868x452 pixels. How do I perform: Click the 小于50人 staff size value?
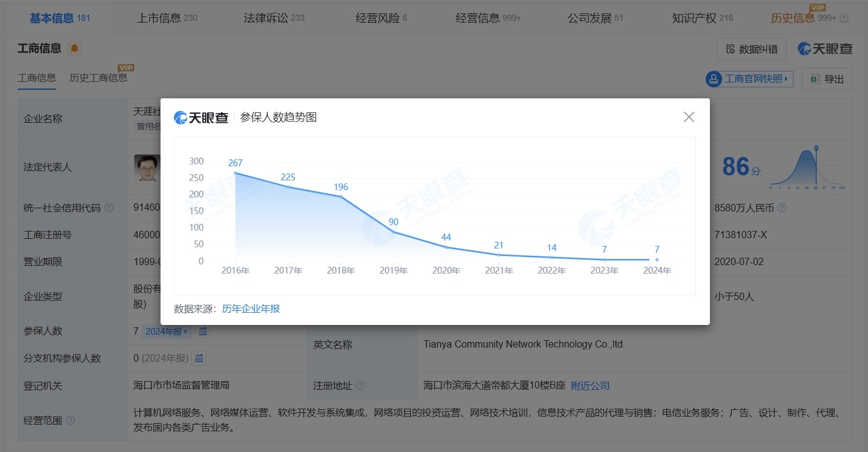734,297
